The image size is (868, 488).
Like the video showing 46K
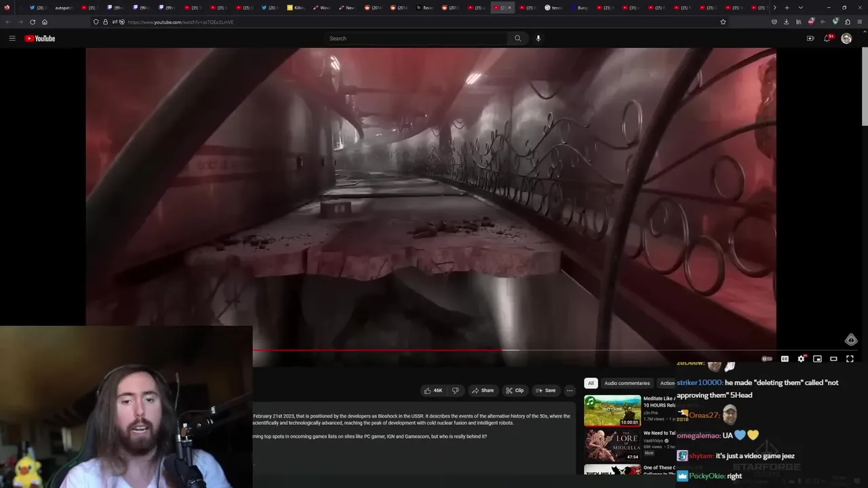point(433,390)
